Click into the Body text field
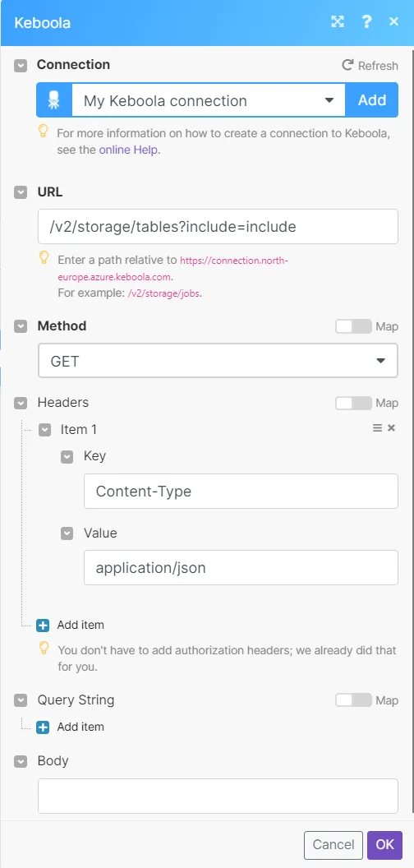The height and width of the screenshot is (868, 414). click(218, 796)
